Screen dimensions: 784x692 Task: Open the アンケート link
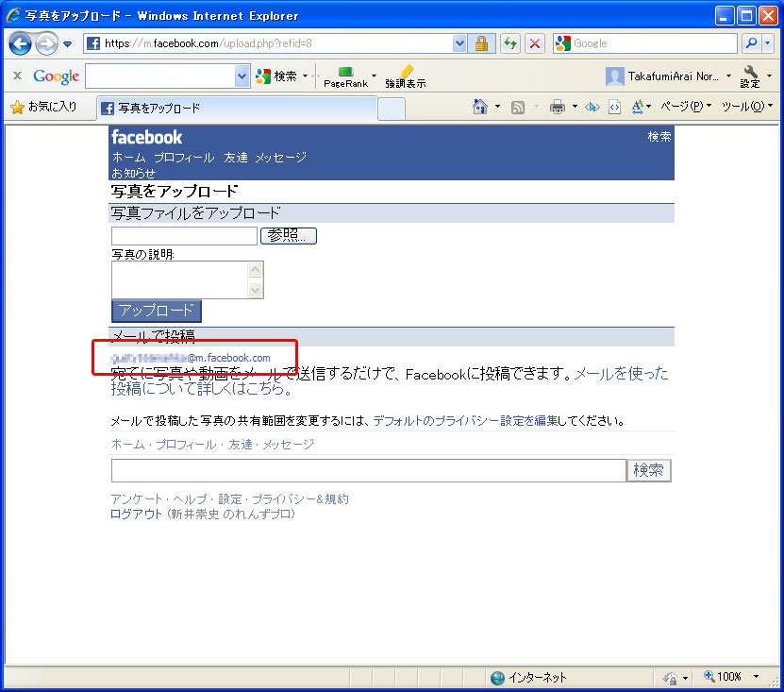coord(136,499)
